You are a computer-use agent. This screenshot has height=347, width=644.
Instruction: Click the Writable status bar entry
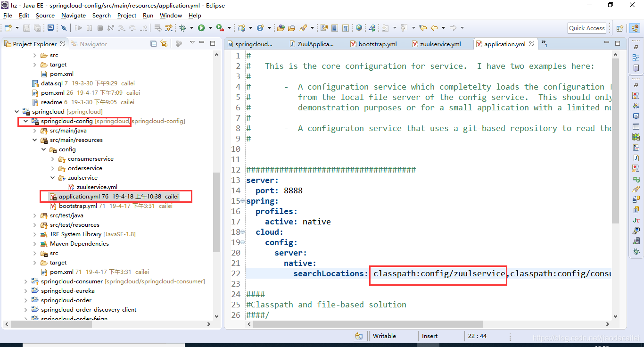coord(384,336)
